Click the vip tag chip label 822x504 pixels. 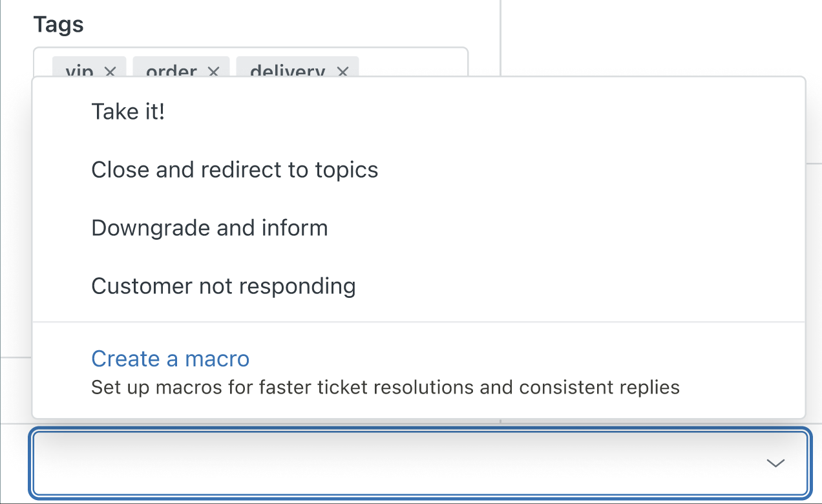(x=79, y=71)
